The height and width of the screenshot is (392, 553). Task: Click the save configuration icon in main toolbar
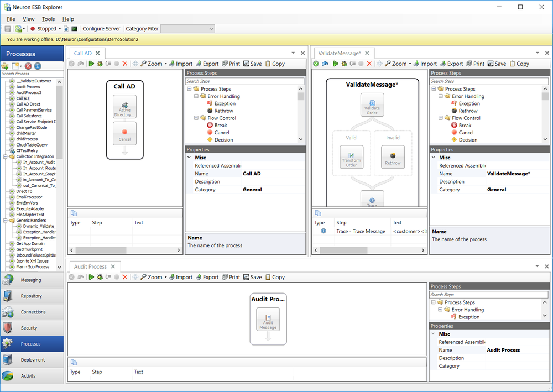(7, 29)
